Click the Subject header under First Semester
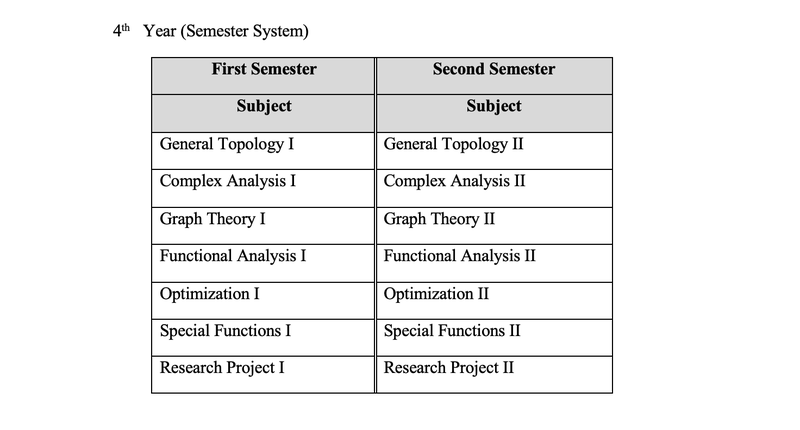This screenshot has height=430, width=800. pyautogui.click(x=263, y=114)
